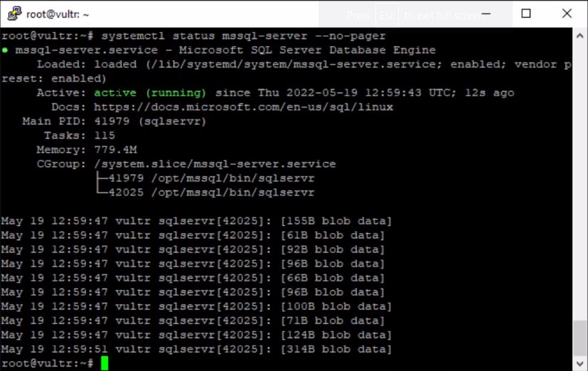Click the '[71B blob data]' log entry
The width and height of the screenshot is (588, 371).
click(x=333, y=321)
